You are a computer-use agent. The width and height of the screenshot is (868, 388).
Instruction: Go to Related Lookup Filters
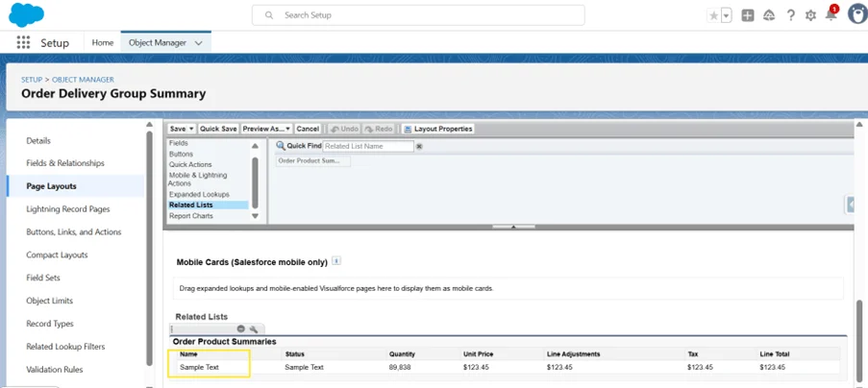[66, 347]
